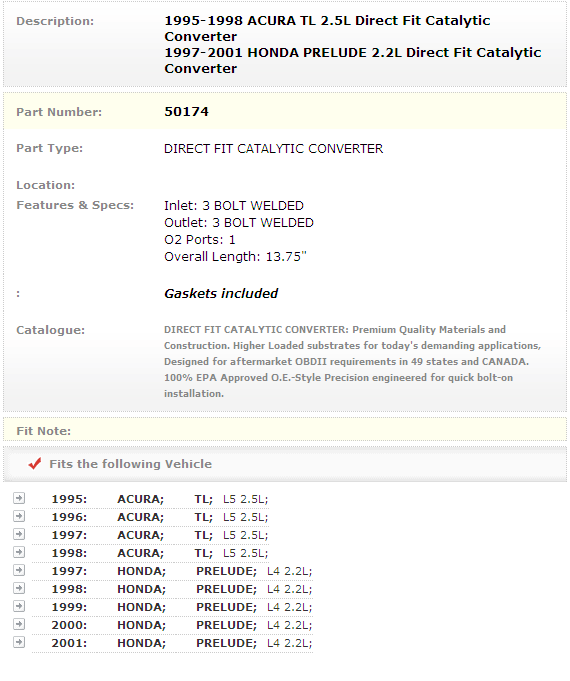This screenshot has width=570, height=681.
Task: Click Gaskets included text
Action: coord(221,294)
